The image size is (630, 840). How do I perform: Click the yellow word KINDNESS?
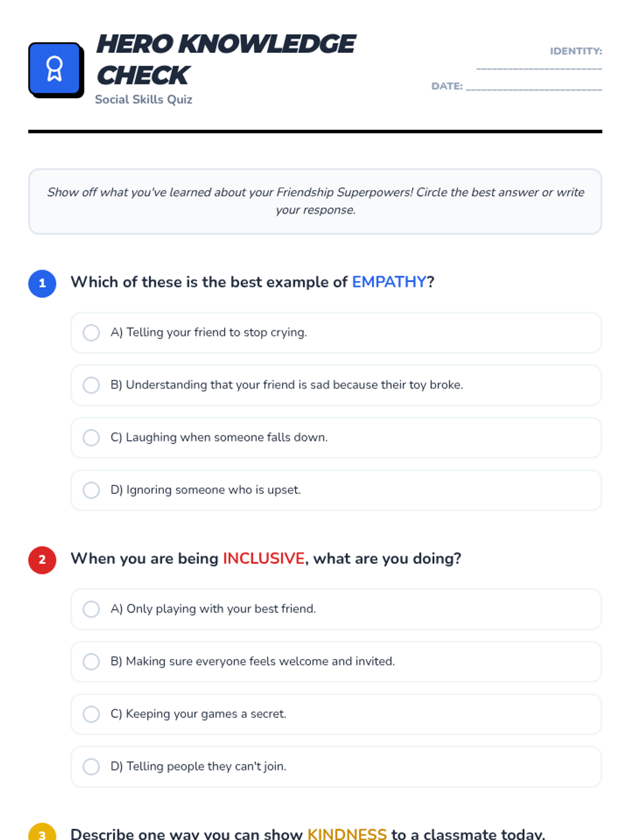point(347,834)
